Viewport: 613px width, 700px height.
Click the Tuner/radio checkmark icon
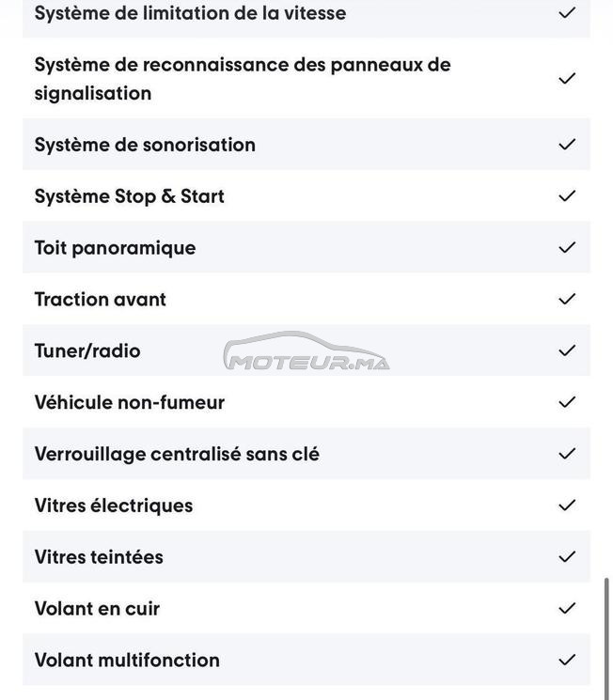(x=567, y=350)
